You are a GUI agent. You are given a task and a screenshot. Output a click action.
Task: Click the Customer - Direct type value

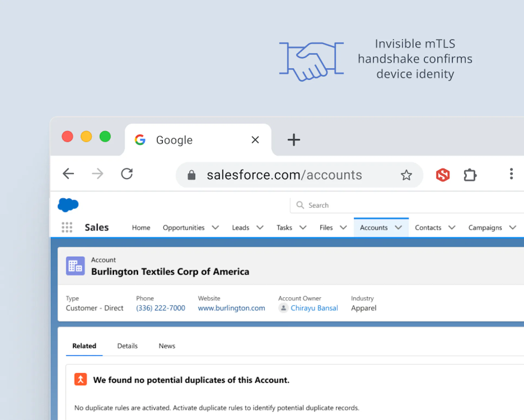[x=94, y=308]
